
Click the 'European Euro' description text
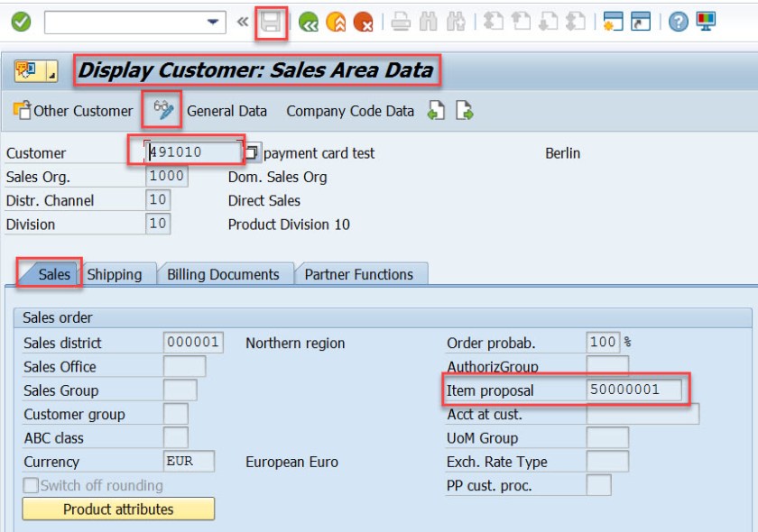(x=292, y=462)
